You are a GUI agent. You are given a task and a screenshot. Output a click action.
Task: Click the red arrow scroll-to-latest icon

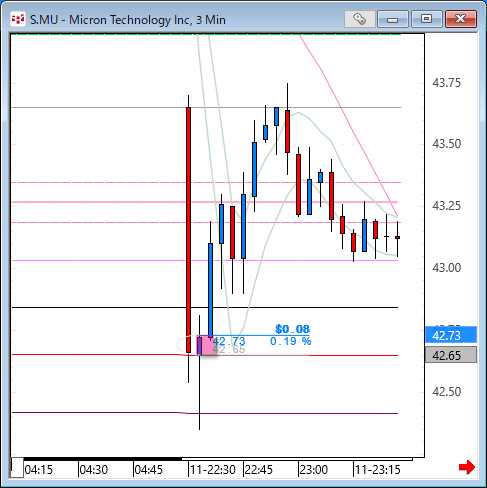point(467,467)
